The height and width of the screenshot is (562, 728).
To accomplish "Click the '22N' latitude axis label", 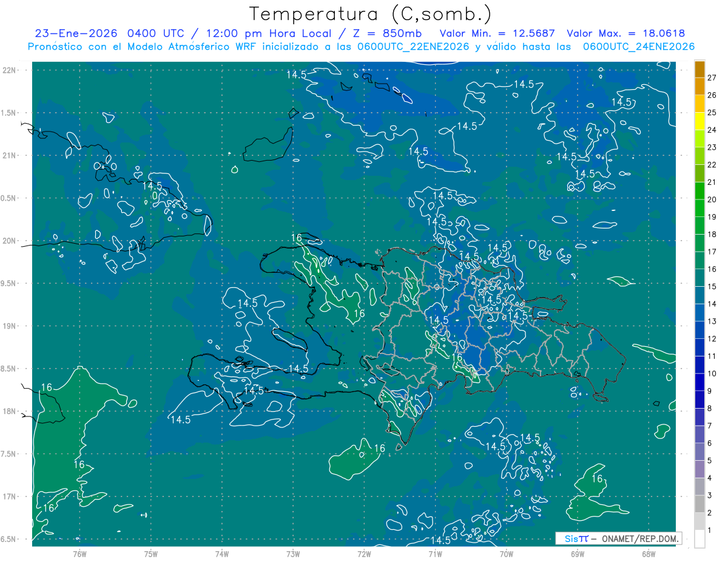I will point(10,70).
